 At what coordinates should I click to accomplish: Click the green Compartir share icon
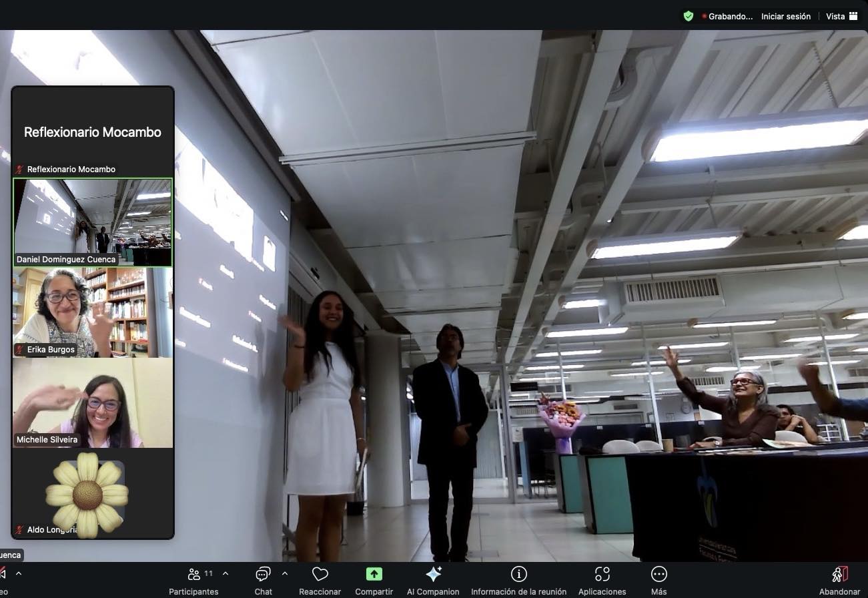(374, 575)
